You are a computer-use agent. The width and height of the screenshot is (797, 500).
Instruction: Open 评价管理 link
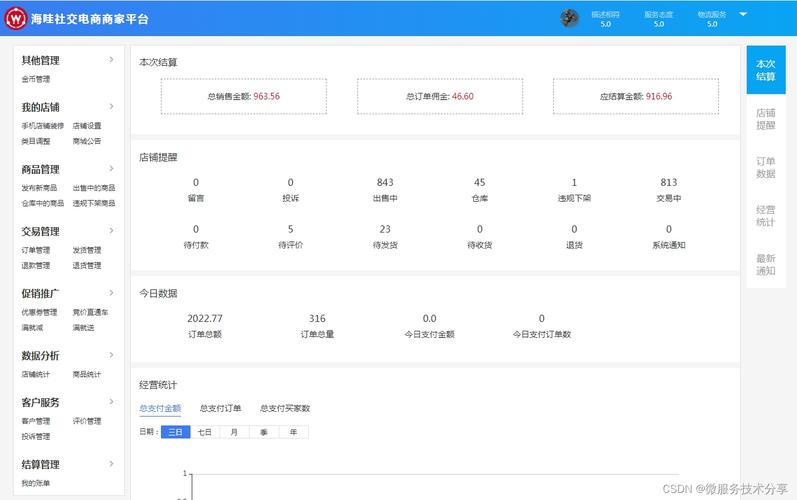click(87, 421)
